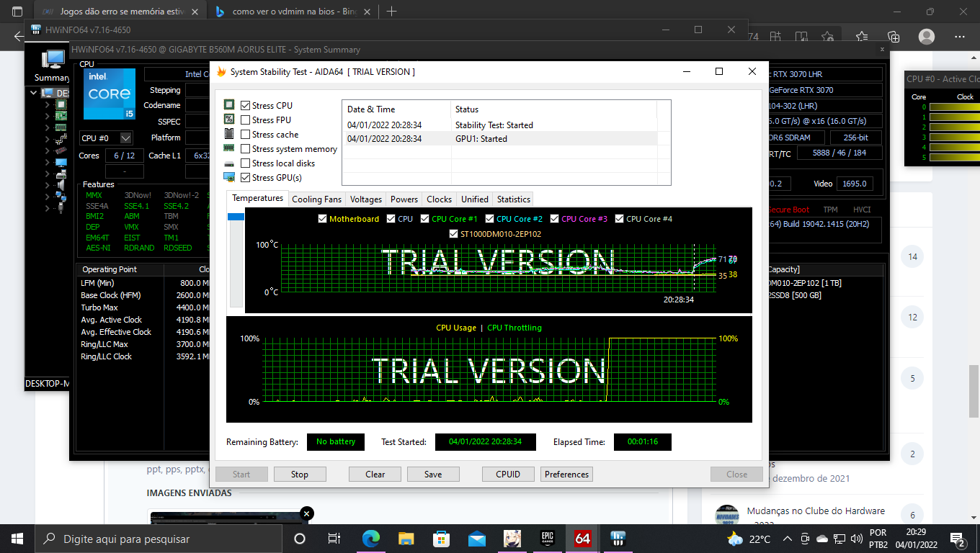980x553 pixels.
Task: Open Epic Games from the taskbar
Action: click(548, 538)
